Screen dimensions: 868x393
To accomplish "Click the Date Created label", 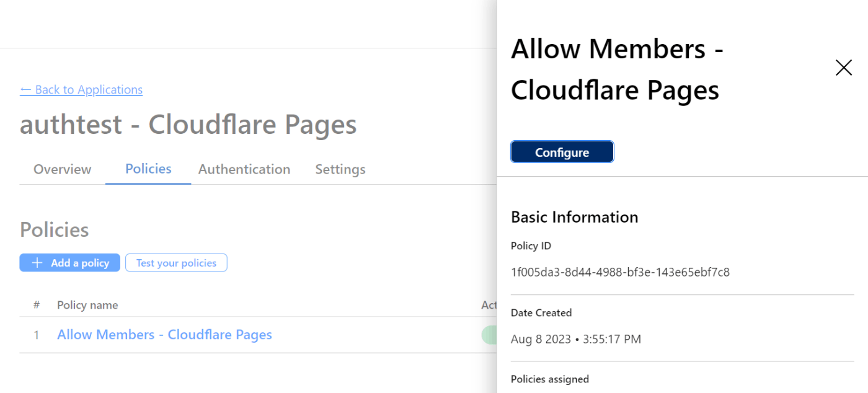I will (x=541, y=313).
